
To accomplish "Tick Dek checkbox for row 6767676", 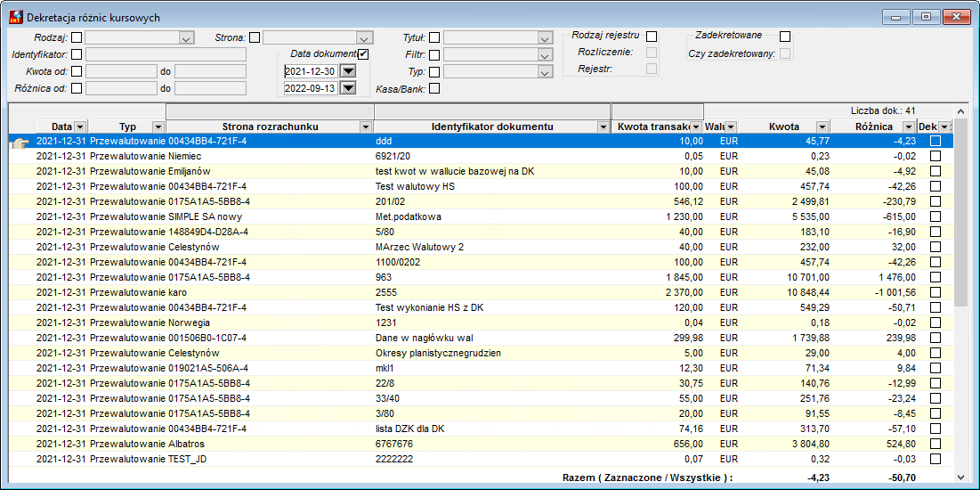I will pos(935,444).
